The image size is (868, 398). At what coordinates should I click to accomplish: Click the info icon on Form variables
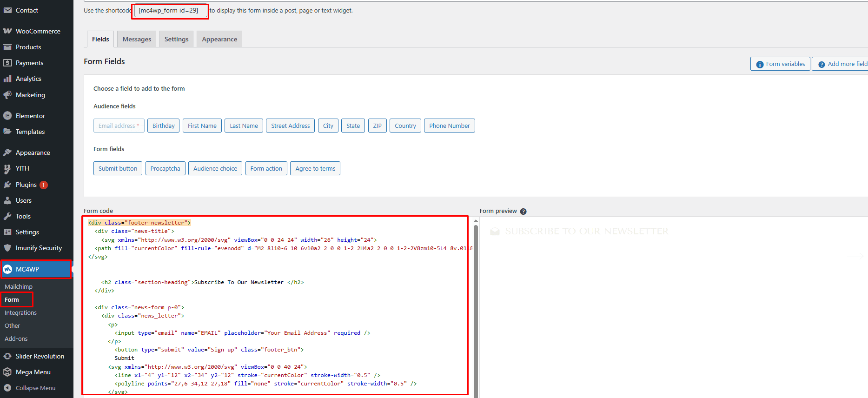760,64
